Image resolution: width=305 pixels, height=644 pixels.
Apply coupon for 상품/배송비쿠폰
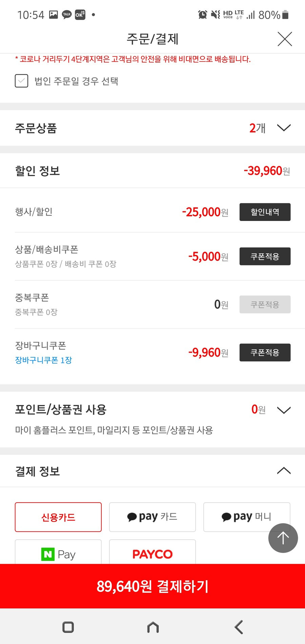(x=265, y=256)
